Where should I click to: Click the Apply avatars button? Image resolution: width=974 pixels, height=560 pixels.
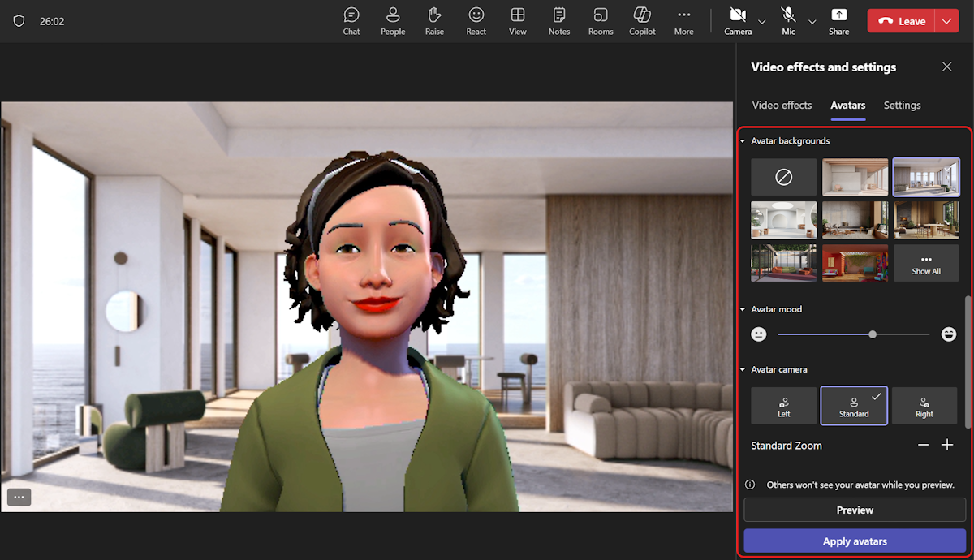[x=854, y=541]
